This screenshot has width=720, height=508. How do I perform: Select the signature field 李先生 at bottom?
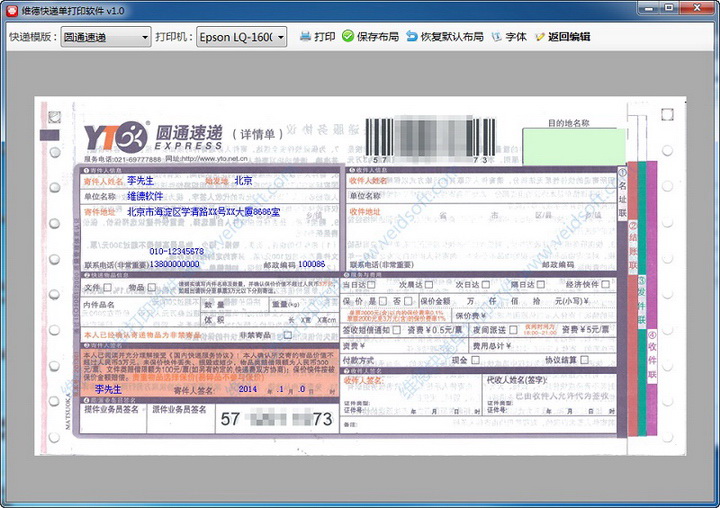tap(108, 389)
